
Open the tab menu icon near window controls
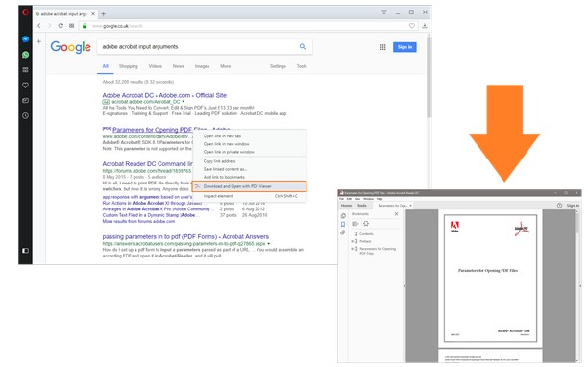[x=384, y=12]
